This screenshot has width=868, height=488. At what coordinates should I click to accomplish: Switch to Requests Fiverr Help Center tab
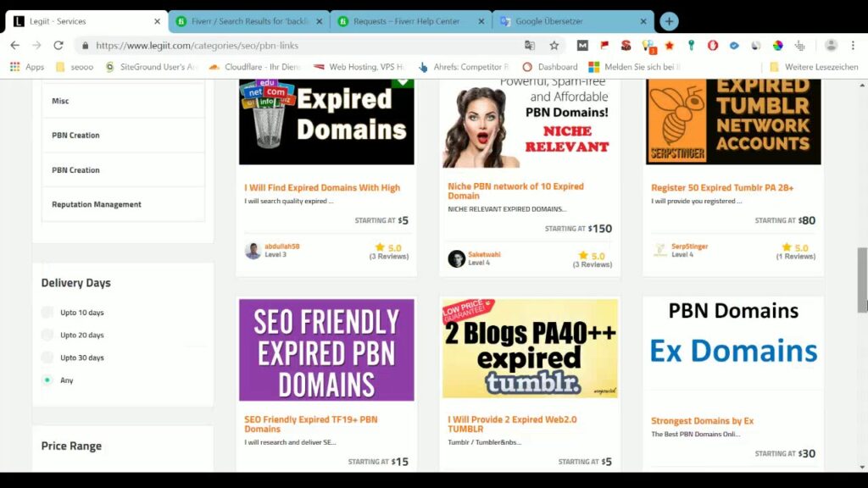(x=409, y=21)
